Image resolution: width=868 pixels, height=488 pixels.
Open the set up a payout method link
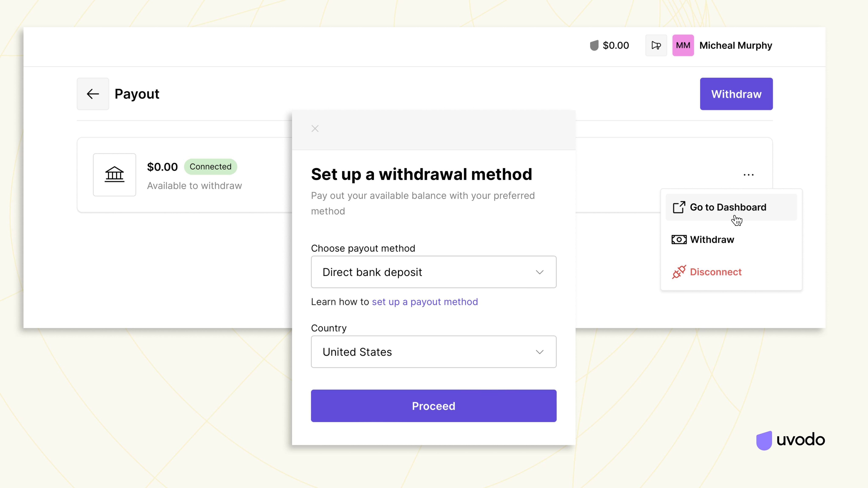click(424, 302)
